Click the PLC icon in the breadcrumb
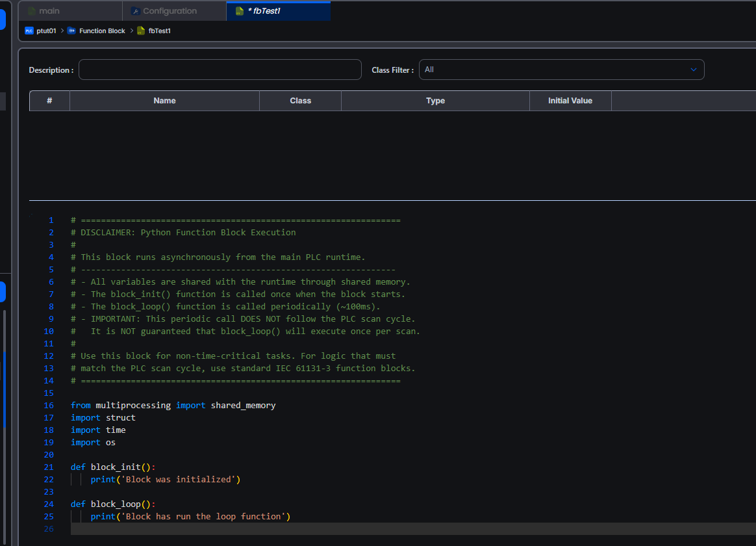 (29, 31)
